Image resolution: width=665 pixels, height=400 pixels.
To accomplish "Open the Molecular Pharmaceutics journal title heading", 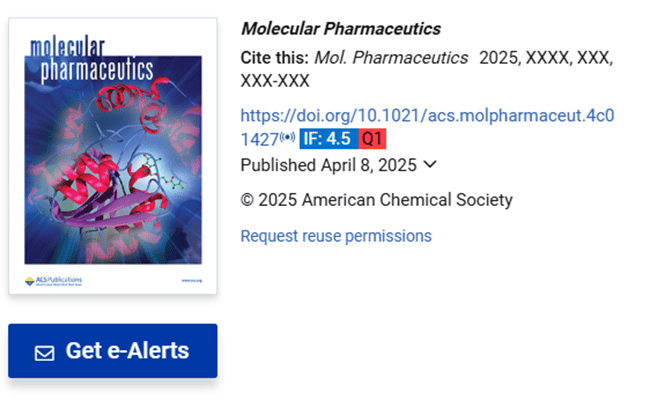I will 341,29.
